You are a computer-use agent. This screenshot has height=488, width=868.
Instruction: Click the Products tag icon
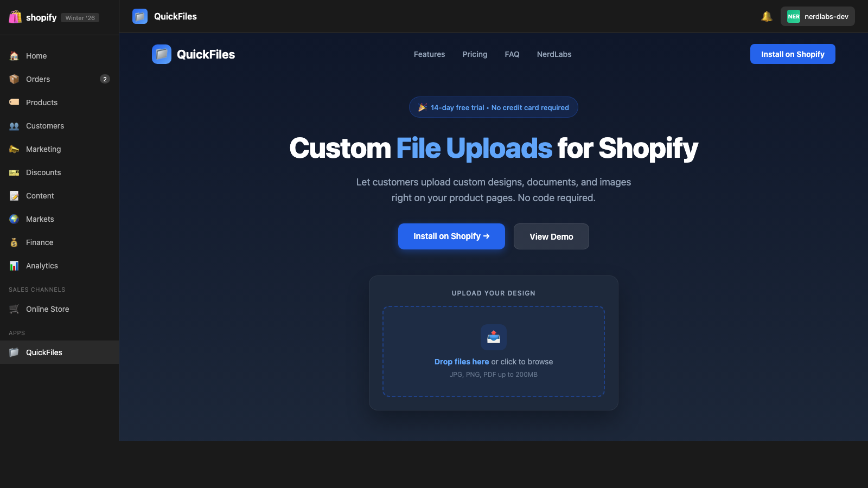pyautogui.click(x=14, y=102)
